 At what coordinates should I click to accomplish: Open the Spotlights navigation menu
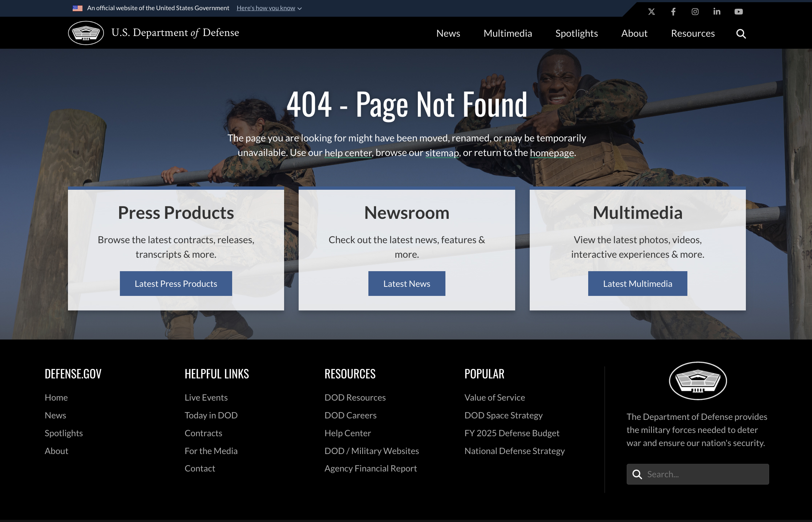[576, 33]
